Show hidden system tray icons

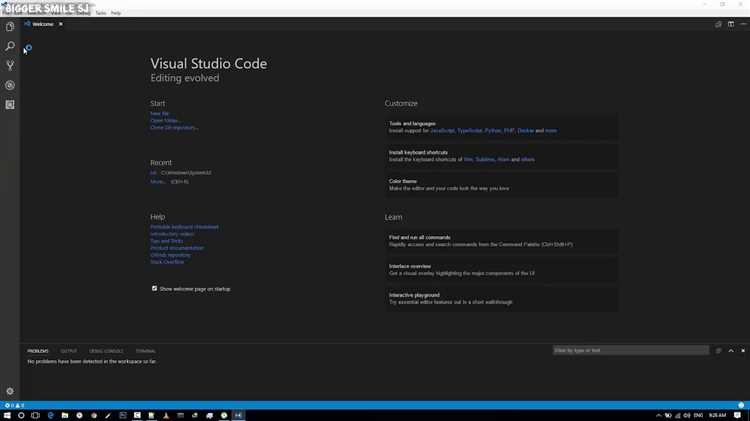click(x=658, y=415)
